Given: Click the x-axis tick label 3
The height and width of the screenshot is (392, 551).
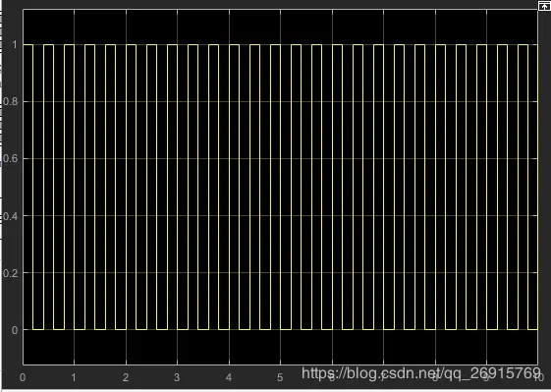Looking at the screenshot, I should pos(177,377).
